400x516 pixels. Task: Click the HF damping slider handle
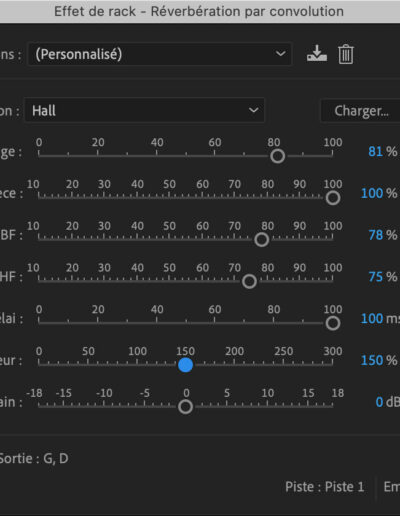click(249, 282)
